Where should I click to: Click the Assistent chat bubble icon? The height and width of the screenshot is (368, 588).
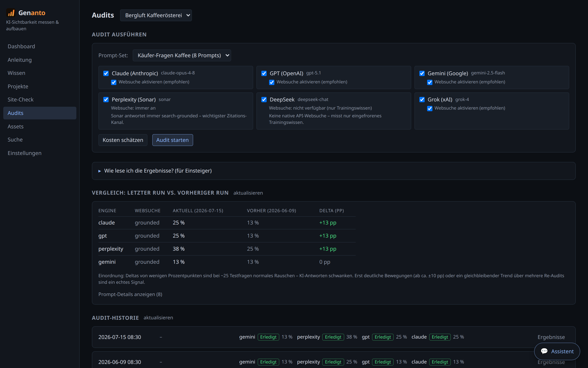pyautogui.click(x=544, y=351)
